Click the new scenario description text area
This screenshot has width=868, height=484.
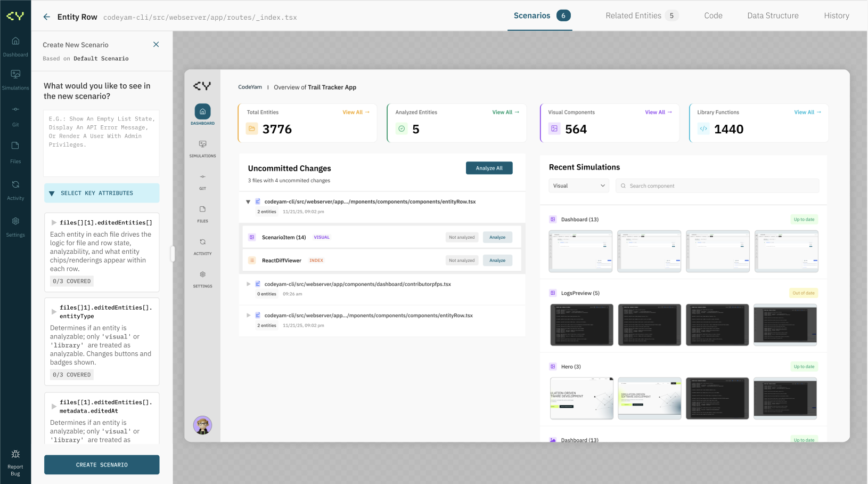coord(101,143)
